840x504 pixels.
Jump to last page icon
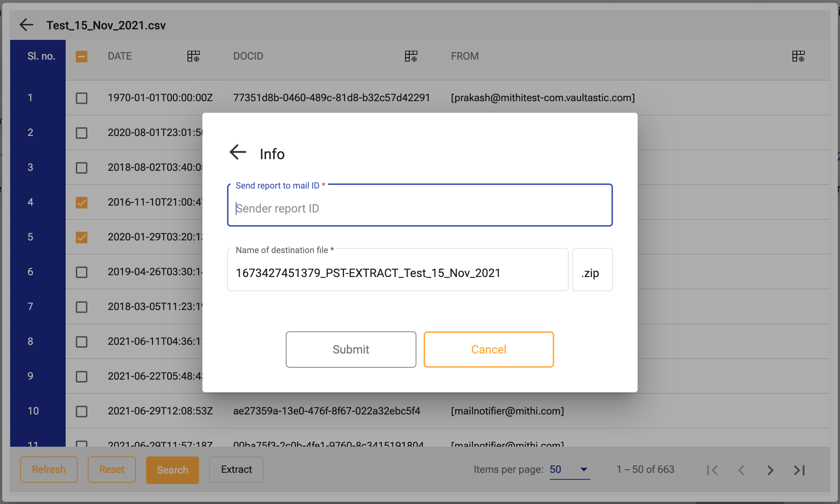tap(799, 470)
